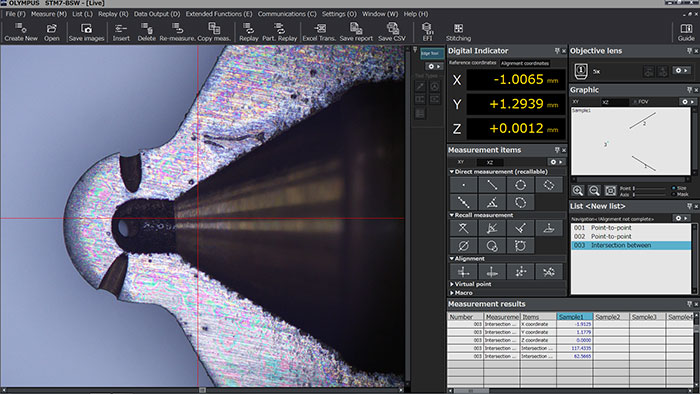Open the File (F) menu
The height and width of the screenshot is (394, 700).
tap(16, 14)
